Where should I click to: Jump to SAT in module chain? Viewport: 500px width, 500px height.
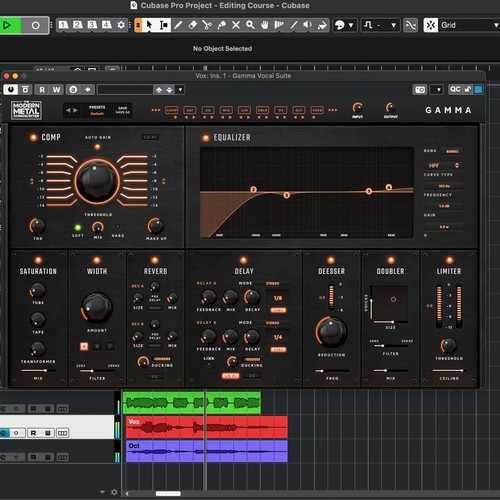[190, 110]
